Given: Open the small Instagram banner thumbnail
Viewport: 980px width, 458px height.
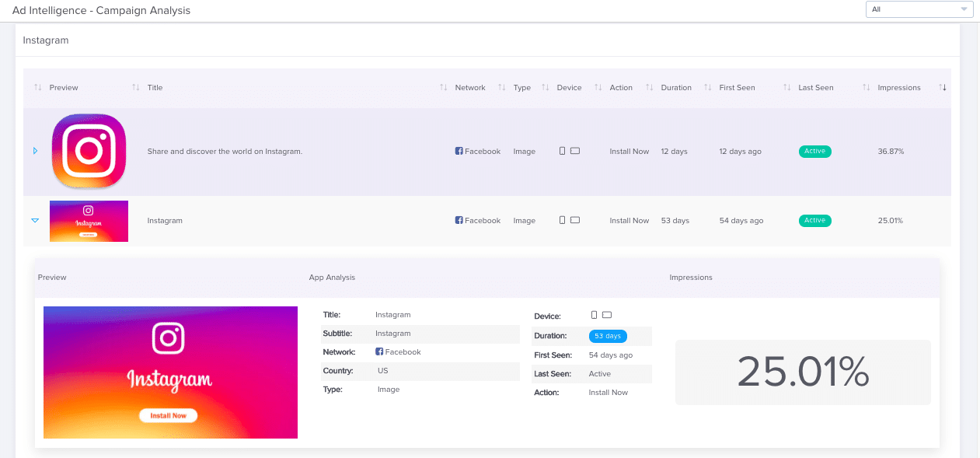Looking at the screenshot, I should click(x=89, y=221).
